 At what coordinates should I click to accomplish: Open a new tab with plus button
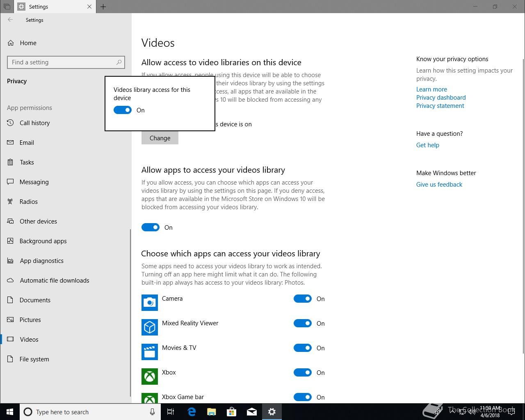point(103,7)
